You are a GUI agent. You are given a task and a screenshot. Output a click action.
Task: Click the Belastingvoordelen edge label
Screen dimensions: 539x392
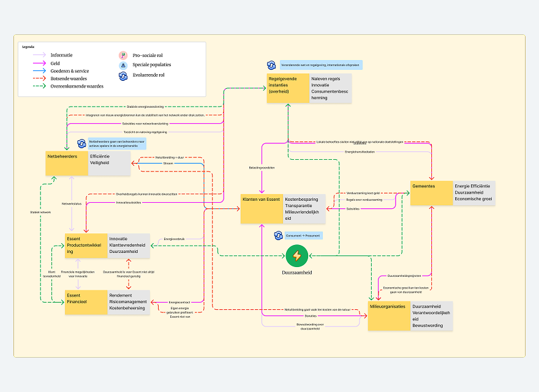pos(262,168)
